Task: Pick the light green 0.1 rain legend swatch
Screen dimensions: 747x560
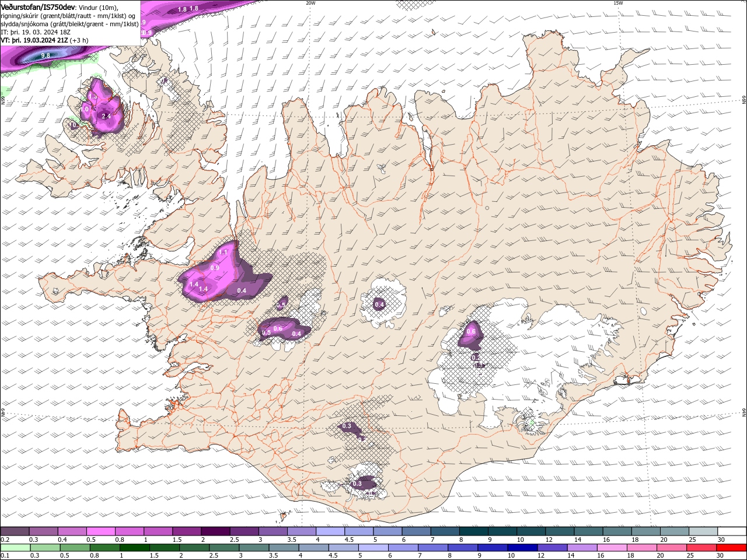Action: click(x=15, y=548)
